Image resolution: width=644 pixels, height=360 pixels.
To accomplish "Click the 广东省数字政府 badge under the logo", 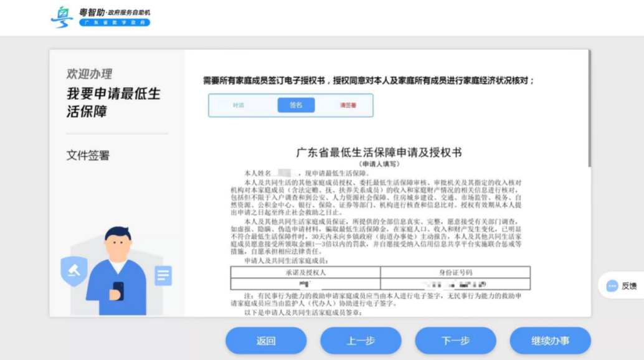I will tap(116, 22).
